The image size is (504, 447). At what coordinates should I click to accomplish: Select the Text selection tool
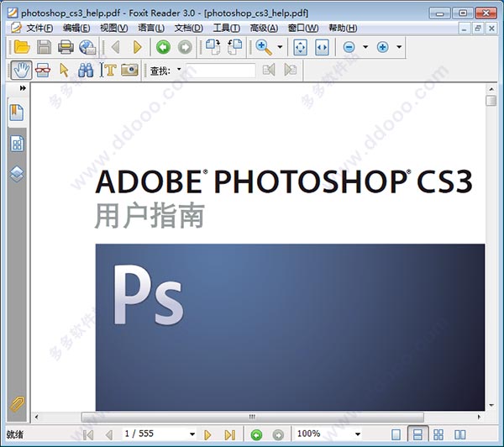click(108, 70)
